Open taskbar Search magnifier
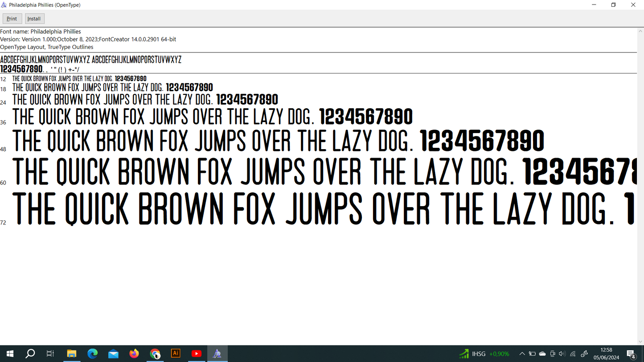The height and width of the screenshot is (362, 644). 30,354
